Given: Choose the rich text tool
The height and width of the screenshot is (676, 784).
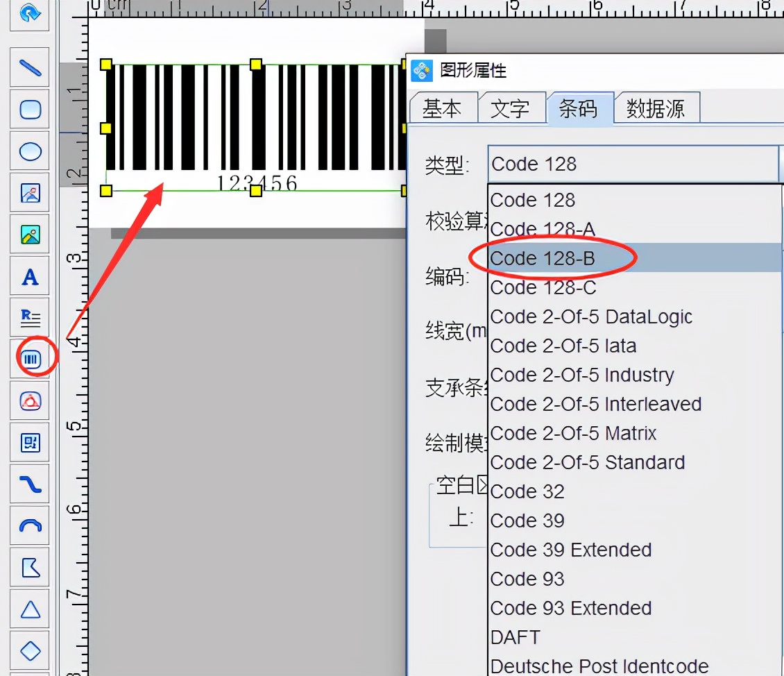Looking at the screenshot, I should click(x=29, y=317).
